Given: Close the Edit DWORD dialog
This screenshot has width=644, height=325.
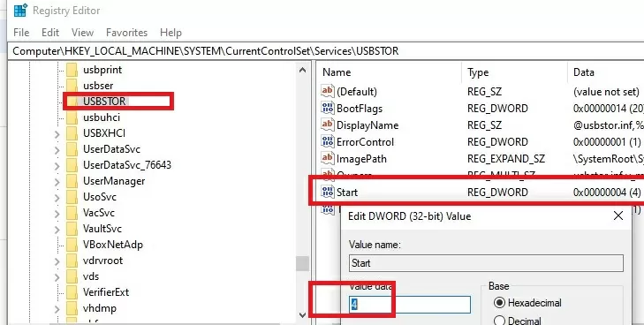Looking at the screenshot, I should coord(618,215).
